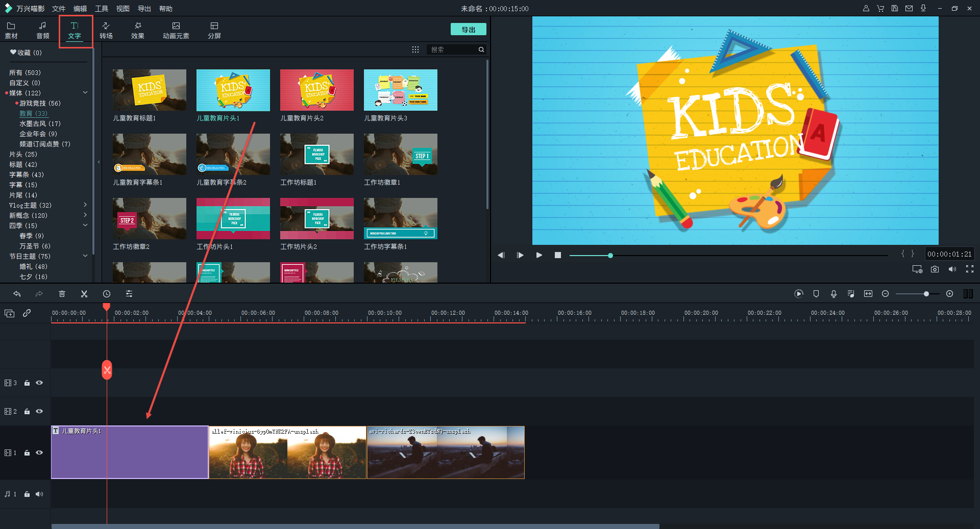This screenshot has width=980, height=529.
Task: Click the grid view icon beside search
Action: click(415, 49)
